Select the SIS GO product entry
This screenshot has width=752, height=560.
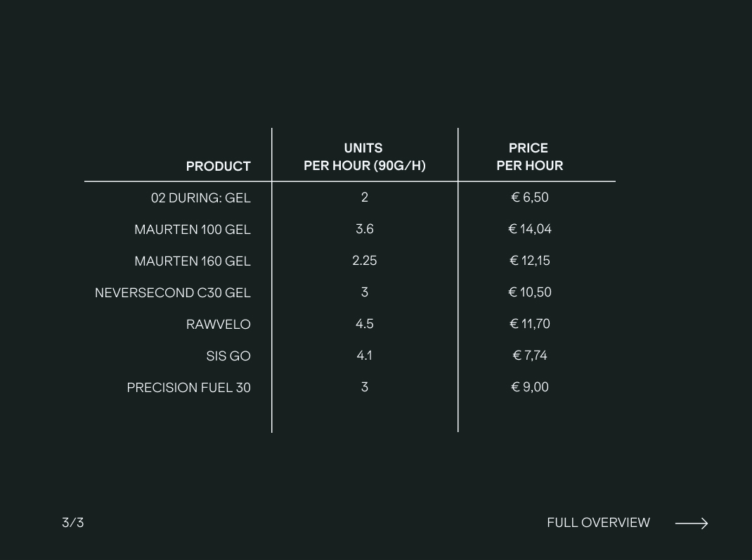click(x=228, y=356)
